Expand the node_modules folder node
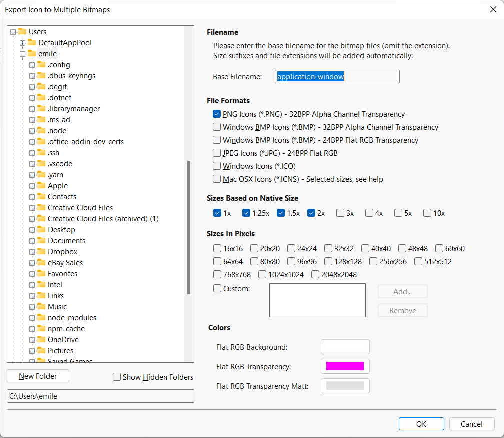504x438 pixels. click(x=32, y=318)
